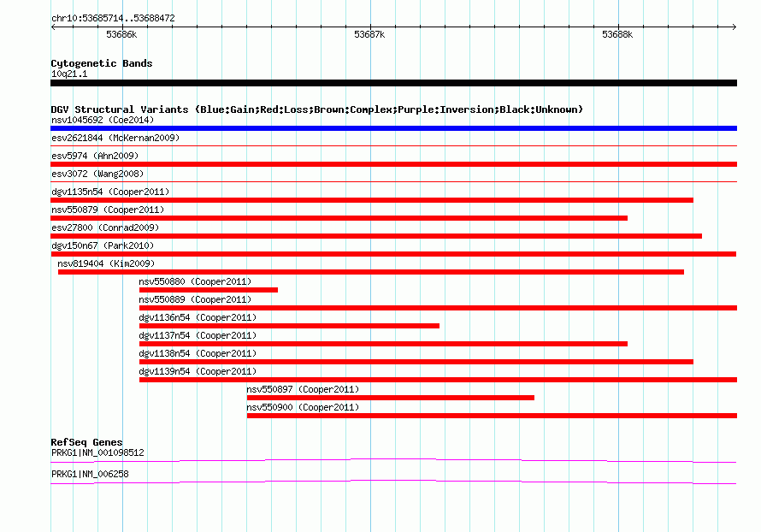Click the red bar under esv5974
This screenshot has width=761, height=532.
pos(393,164)
